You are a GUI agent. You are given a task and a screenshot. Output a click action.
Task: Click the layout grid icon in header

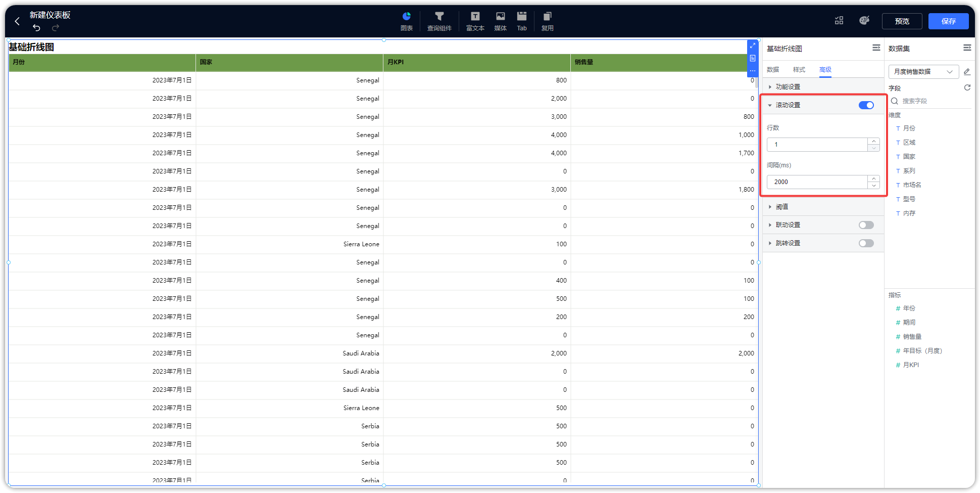point(839,20)
